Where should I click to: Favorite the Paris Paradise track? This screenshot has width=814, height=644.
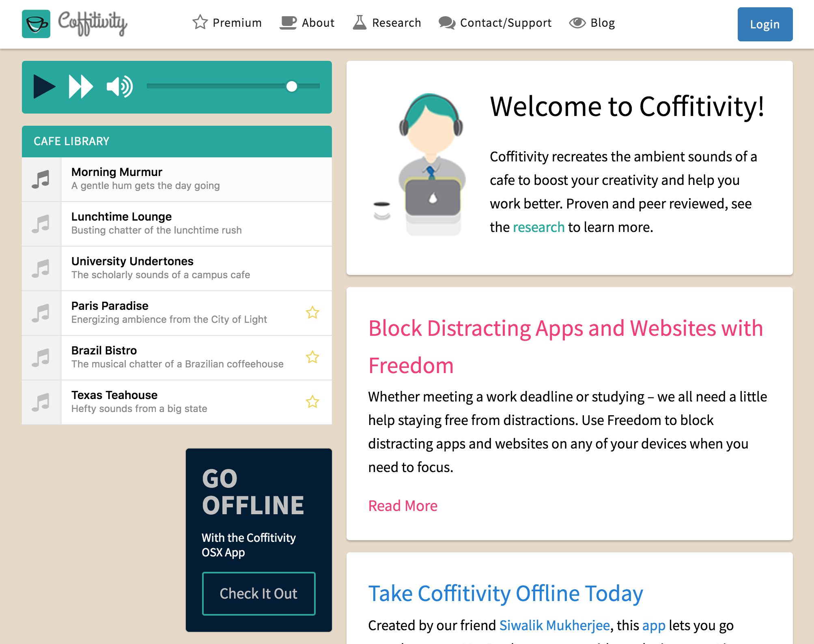click(x=312, y=313)
